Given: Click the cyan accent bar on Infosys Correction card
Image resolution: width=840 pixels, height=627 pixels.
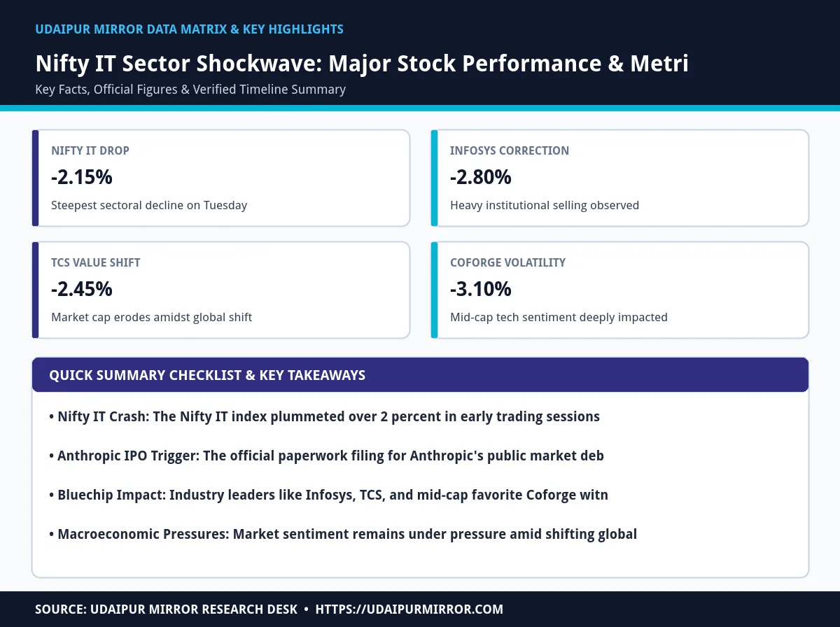Looking at the screenshot, I should tap(434, 178).
